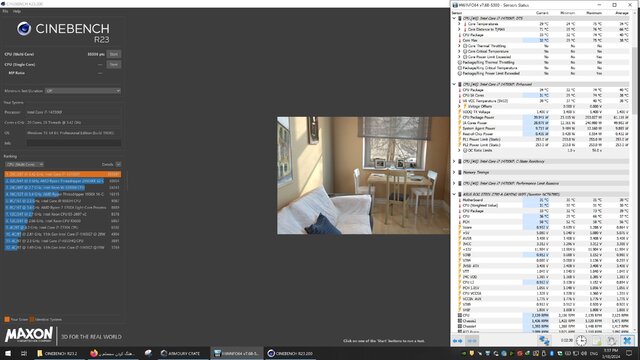Click the Info input field in Cinebench
The image size is (640, 360).
click(x=74, y=143)
